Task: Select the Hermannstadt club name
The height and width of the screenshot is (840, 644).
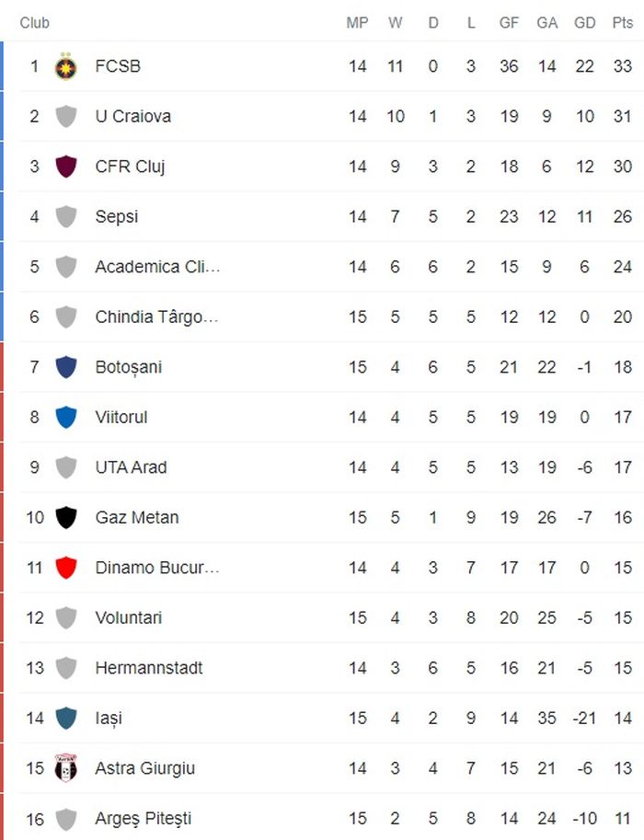Action: pyautogui.click(x=149, y=668)
